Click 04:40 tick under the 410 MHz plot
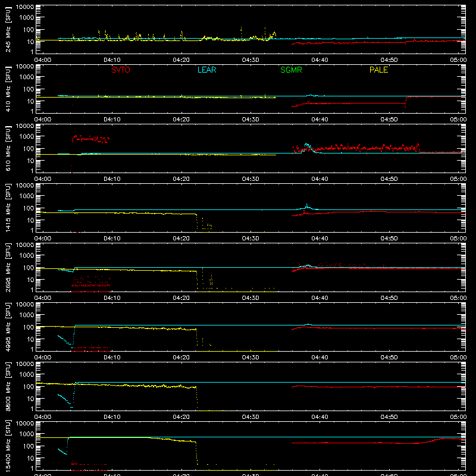 click(x=320, y=120)
